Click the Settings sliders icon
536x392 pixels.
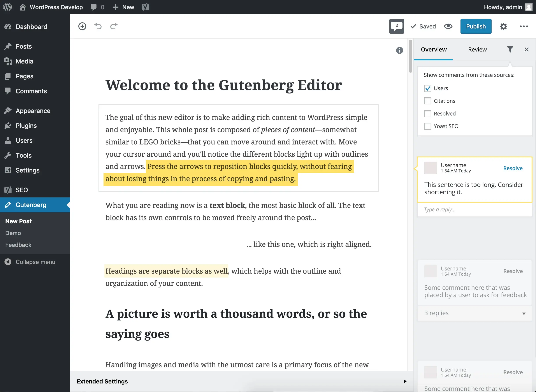(x=8, y=170)
